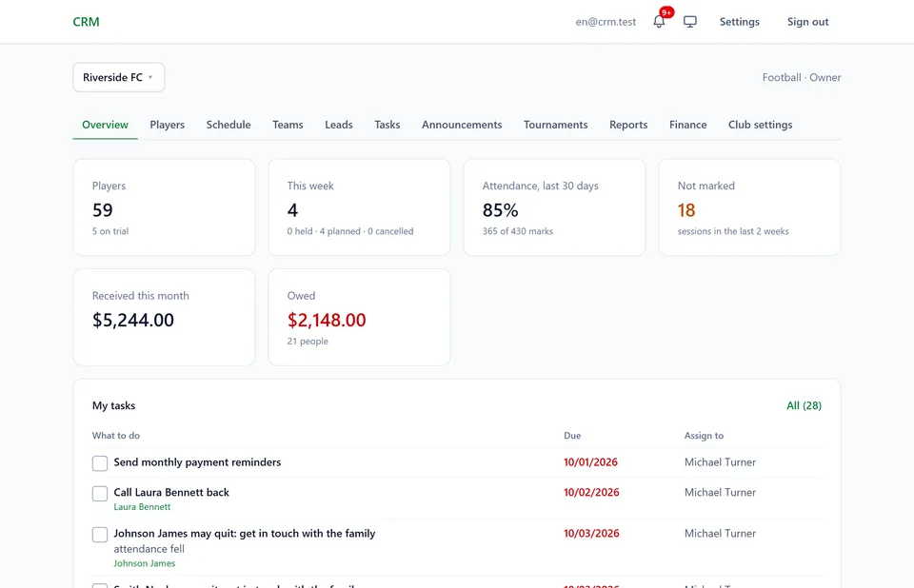The height and width of the screenshot is (588, 914).
Task: Open Settings in the top bar
Action: click(x=739, y=22)
